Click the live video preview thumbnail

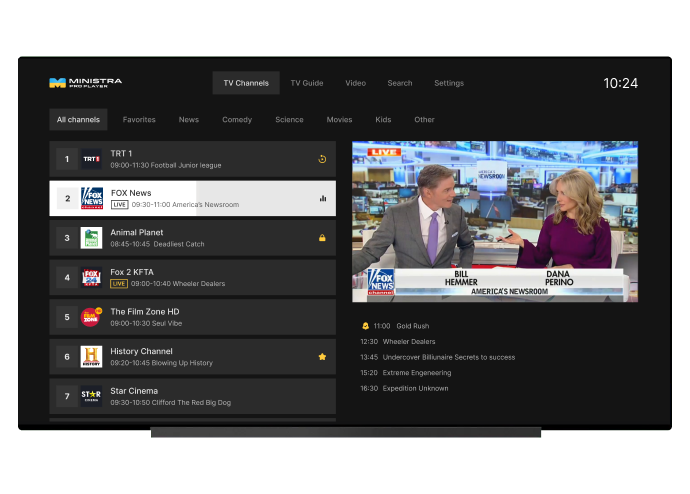(x=495, y=221)
